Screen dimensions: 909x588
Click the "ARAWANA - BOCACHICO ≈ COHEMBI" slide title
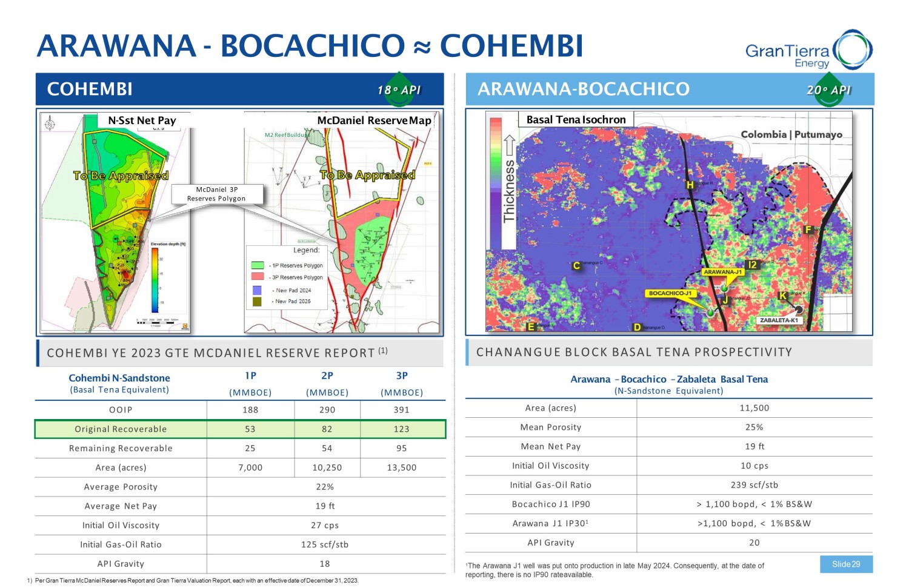(x=310, y=45)
